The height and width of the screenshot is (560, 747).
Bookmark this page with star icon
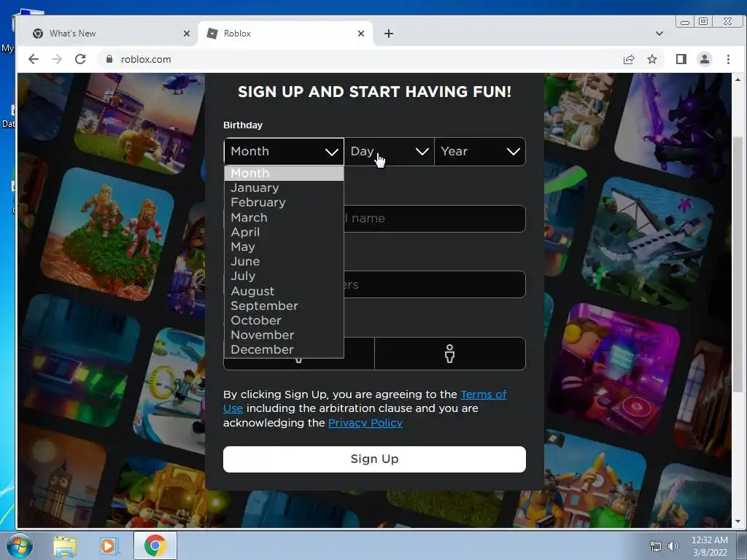tap(652, 59)
